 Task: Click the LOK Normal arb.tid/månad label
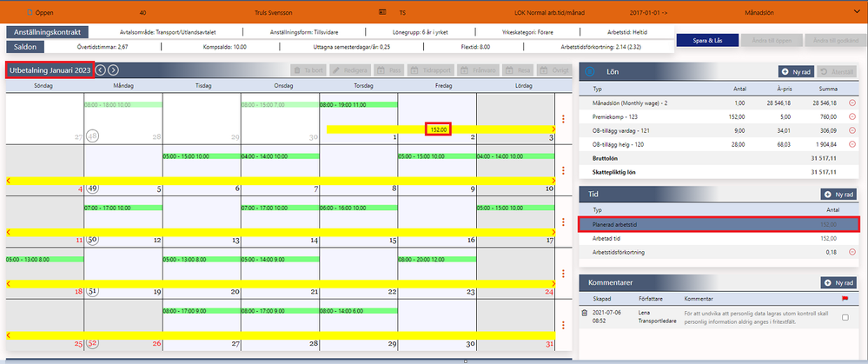pyautogui.click(x=549, y=11)
